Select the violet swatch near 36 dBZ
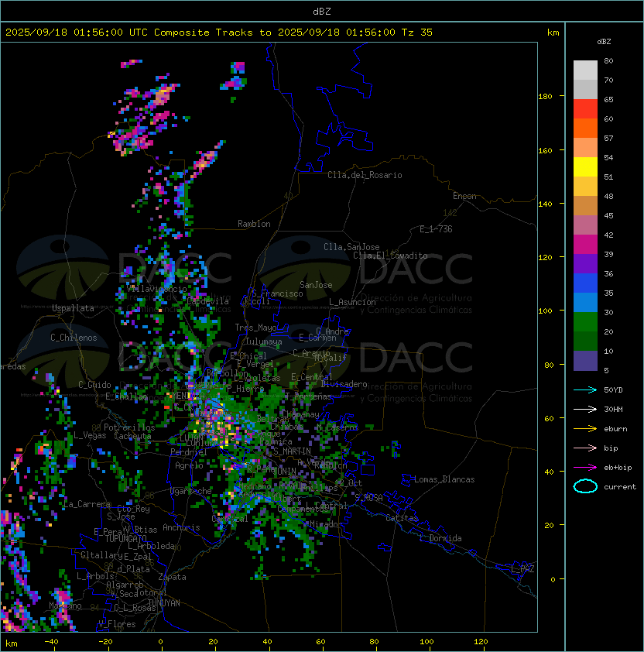 pyautogui.click(x=585, y=263)
